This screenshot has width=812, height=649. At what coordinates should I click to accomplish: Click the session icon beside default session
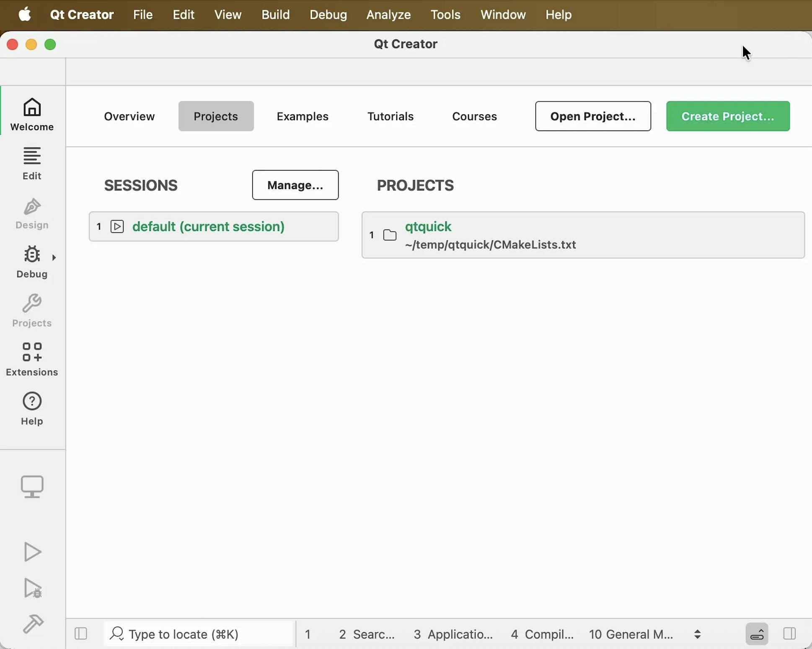pyautogui.click(x=117, y=227)
